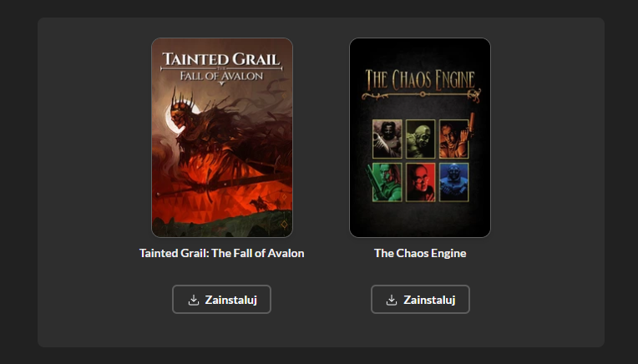Click the top-left grey character portrait
Screen dimensions: 638x364
click(x=387, y=139)
